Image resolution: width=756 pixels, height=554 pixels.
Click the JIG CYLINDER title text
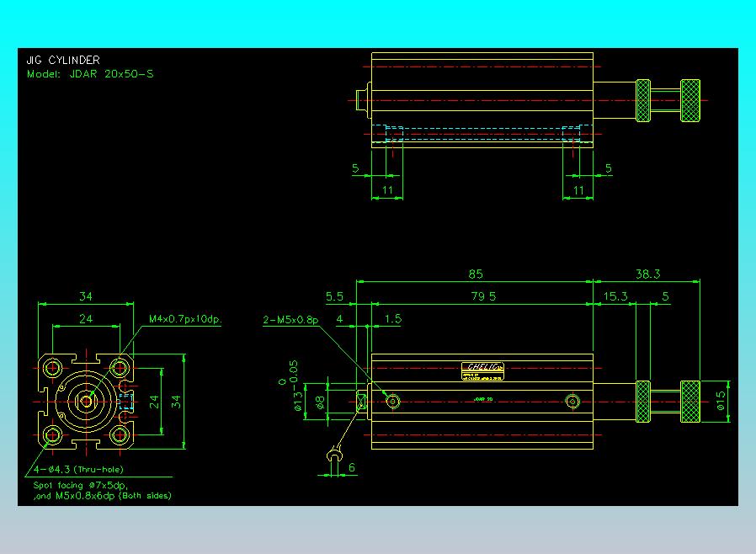click(63, 61)
